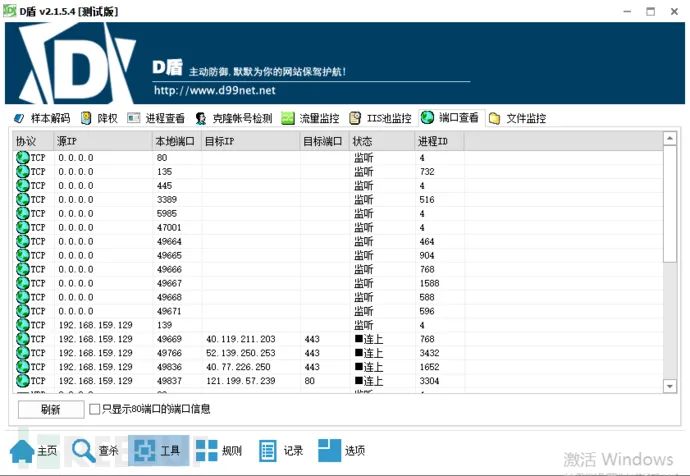Select globe icon of port 49666 row
Image resolution: width=690 pixels, height=476 pixels.
point(22,269)
